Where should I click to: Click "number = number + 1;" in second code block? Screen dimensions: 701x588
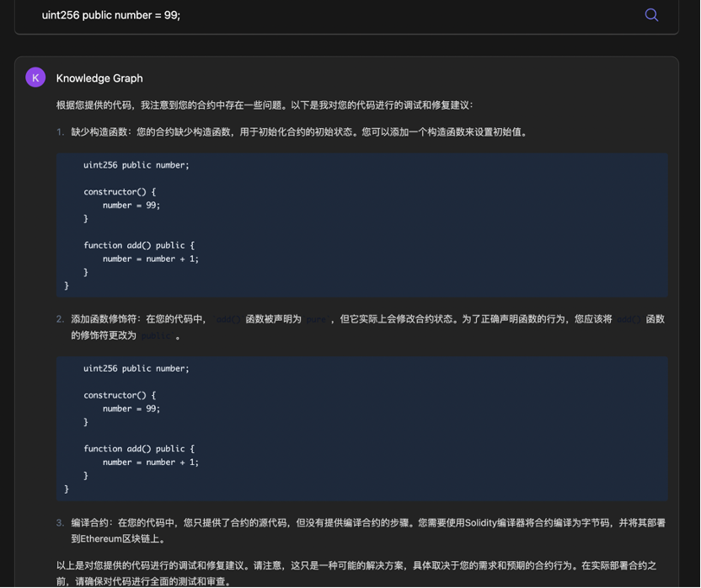click(x=150, y=462)
